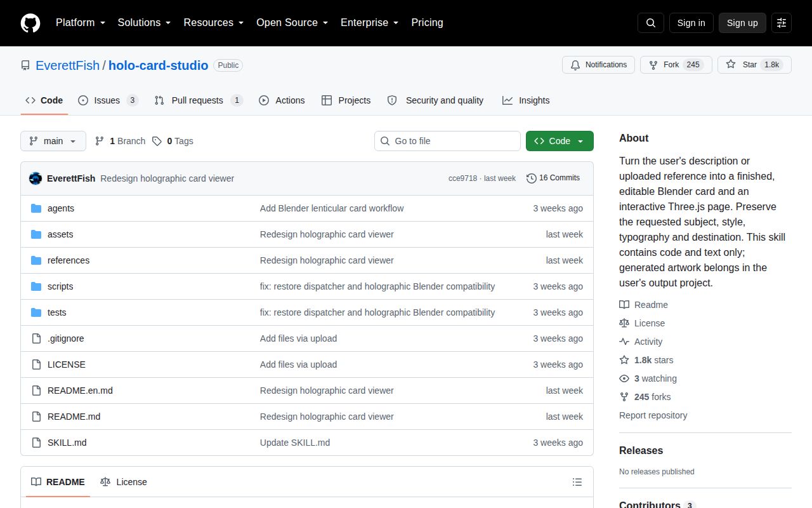Click the LICENSE file icon

[x=36, y=364]
